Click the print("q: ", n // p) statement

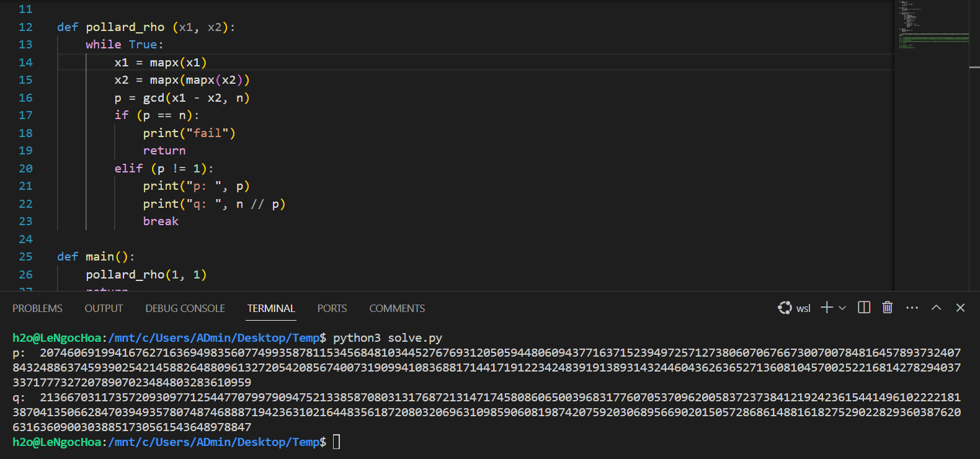point(215,204)
